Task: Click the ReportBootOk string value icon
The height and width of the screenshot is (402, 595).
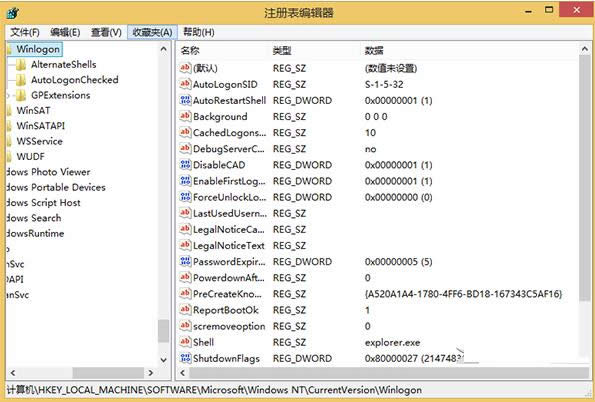Action: tap(185, 310)
